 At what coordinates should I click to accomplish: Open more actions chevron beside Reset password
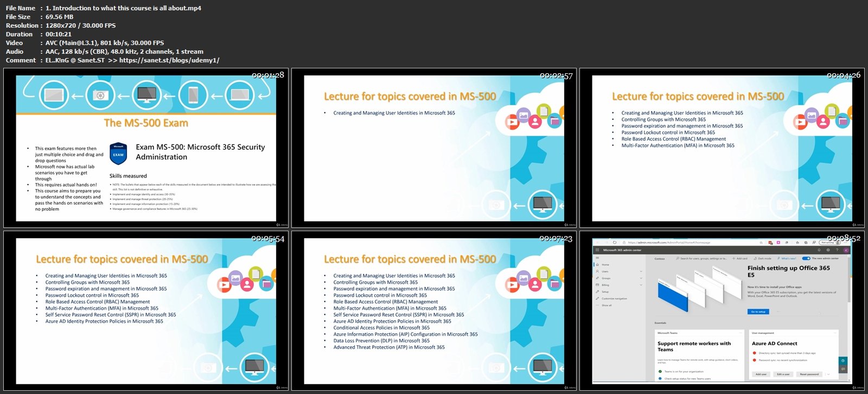828,374
